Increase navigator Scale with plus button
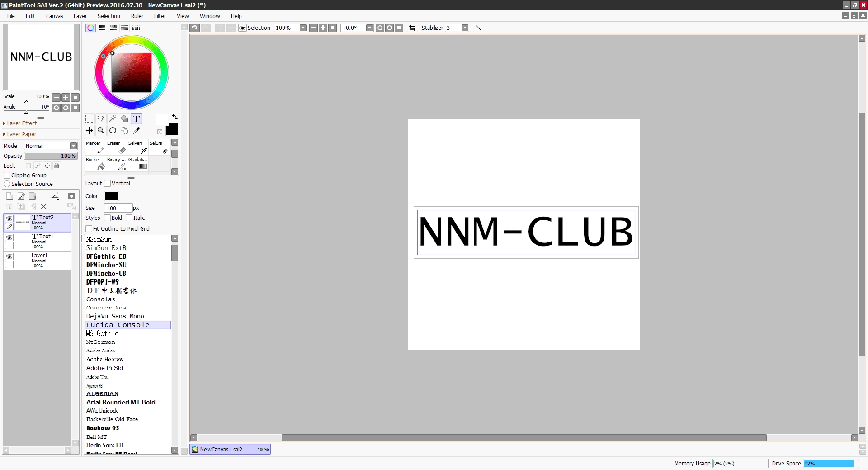868x470 pixels. click(x=66, y=97)
